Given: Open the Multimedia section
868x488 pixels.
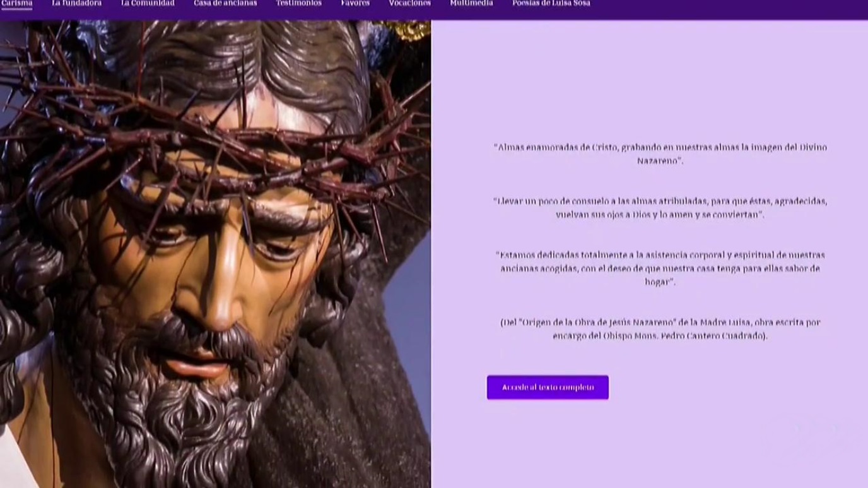Looking at the screenshot, I should point(471,3).
